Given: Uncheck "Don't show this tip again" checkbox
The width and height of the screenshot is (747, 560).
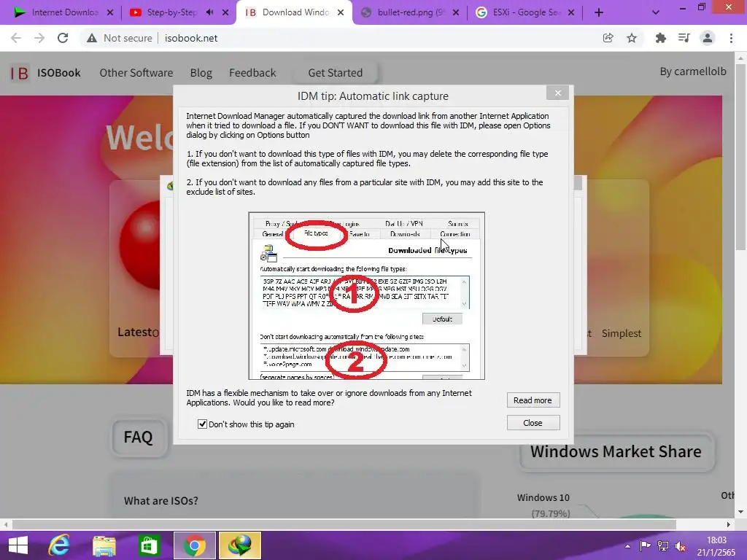Looking at the screenshot, I should pyautogui.click(x=203, y=424).
